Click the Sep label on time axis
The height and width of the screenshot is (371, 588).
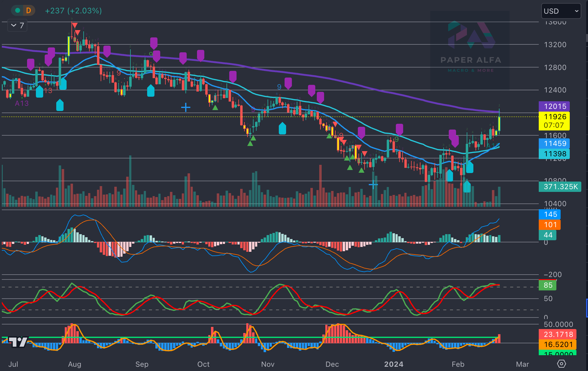coord(142,364)
